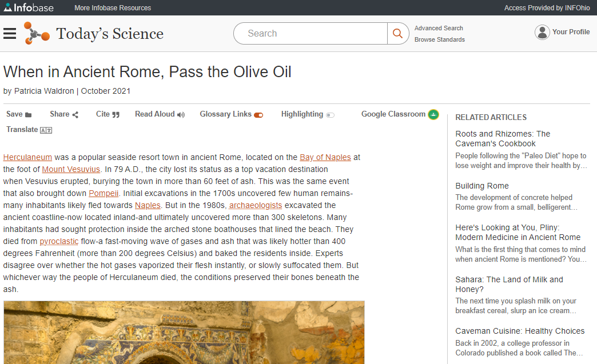The height and width of the screenshot is (364, 597).
Task: Open Caveman Cuisine: Healthy Choices article
Action: pos(520,331)
